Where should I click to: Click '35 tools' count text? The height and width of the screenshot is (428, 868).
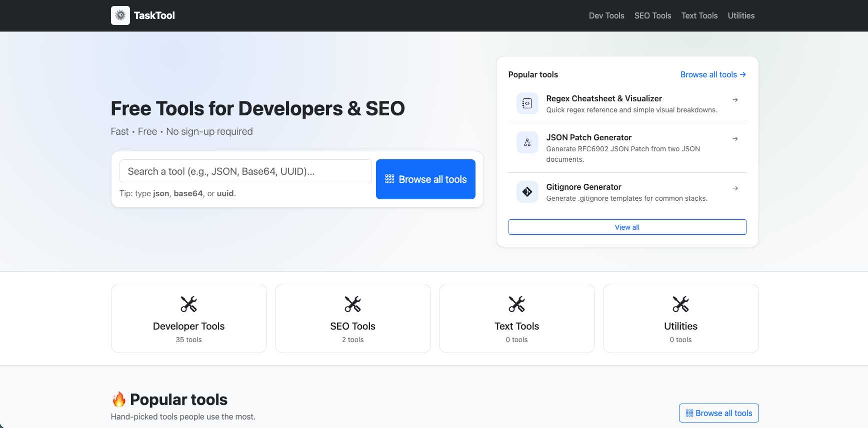pyautogui.click(x=188, y=340)
